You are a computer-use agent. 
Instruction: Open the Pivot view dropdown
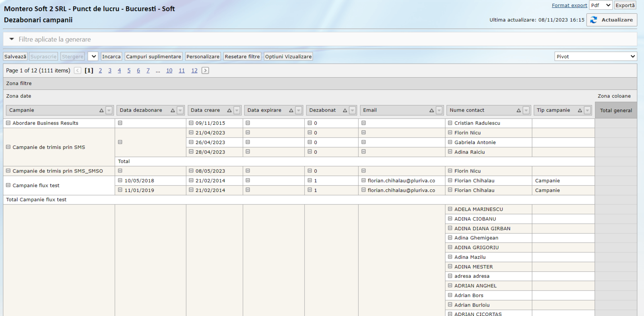tap(595, 57)
